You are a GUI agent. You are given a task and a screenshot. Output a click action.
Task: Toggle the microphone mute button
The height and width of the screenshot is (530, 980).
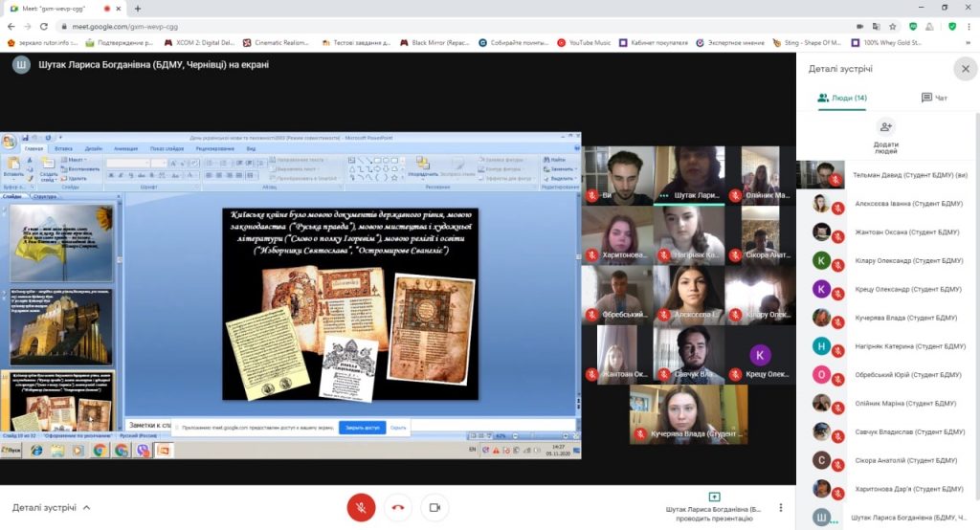point(361,508)
